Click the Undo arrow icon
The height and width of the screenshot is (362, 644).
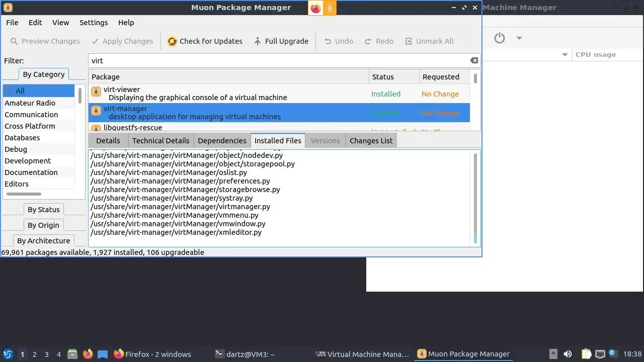pyautogui.click(x=328, y=41)
